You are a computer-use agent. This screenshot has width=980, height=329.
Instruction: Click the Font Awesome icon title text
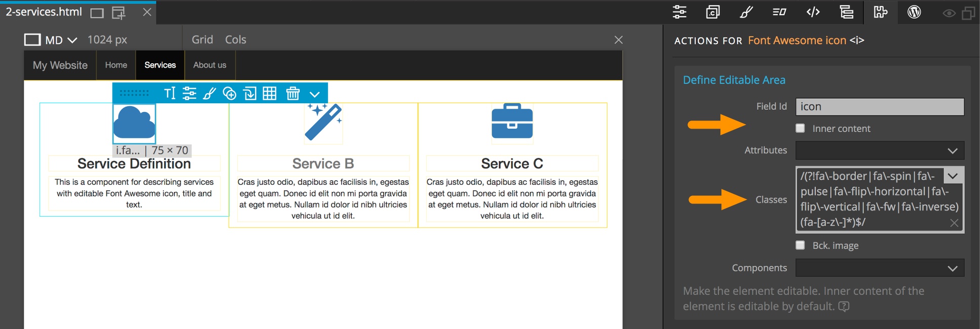(x=797, y=40)
